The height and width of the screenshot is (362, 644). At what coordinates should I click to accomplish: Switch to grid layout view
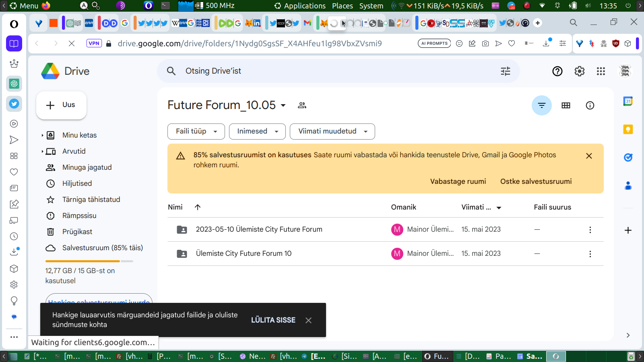click(566, 105)
